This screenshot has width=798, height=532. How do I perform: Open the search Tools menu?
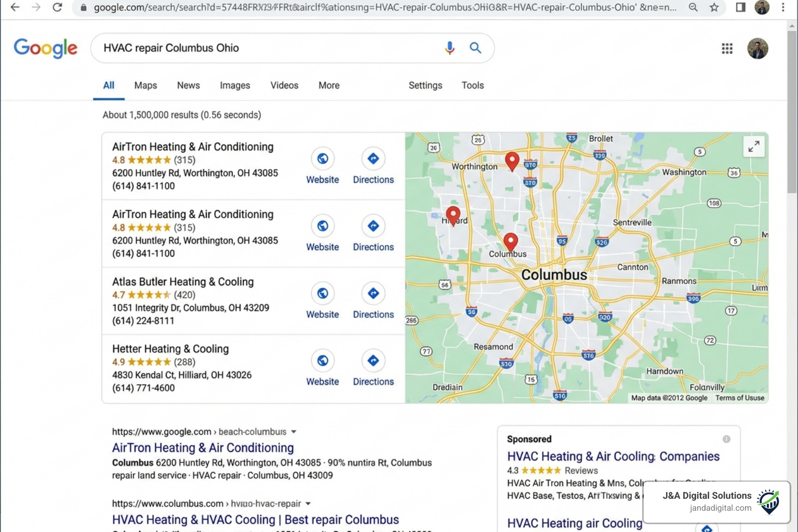click(x=473, y=85)
